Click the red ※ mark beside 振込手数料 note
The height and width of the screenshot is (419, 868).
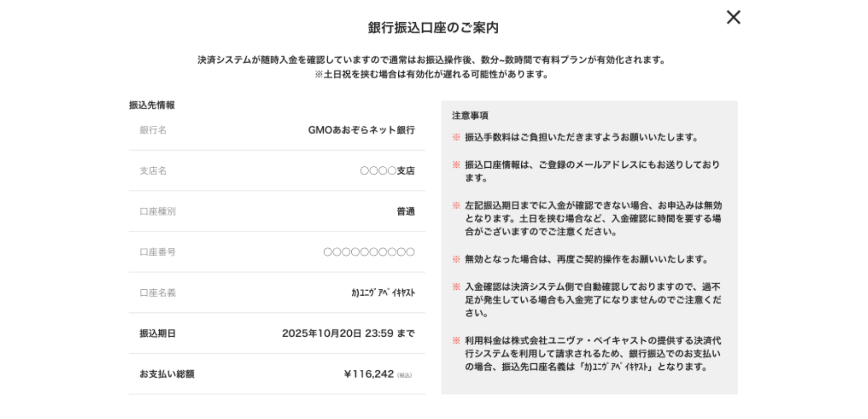456,137
